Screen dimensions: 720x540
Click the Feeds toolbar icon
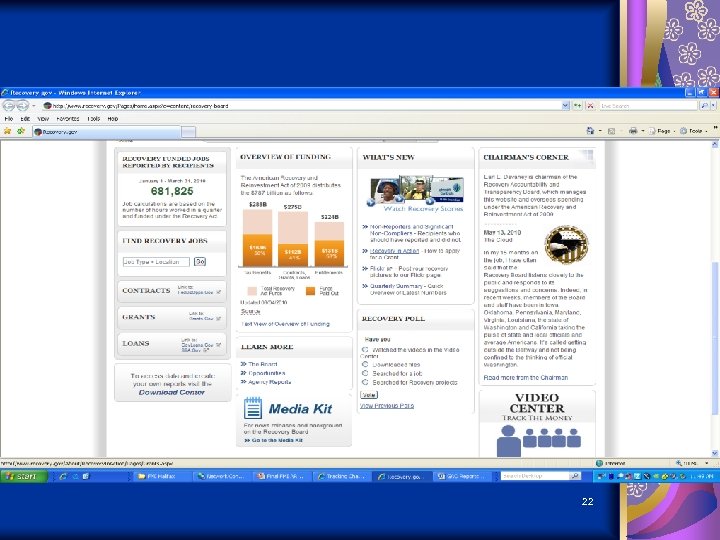tap(611, 131)
